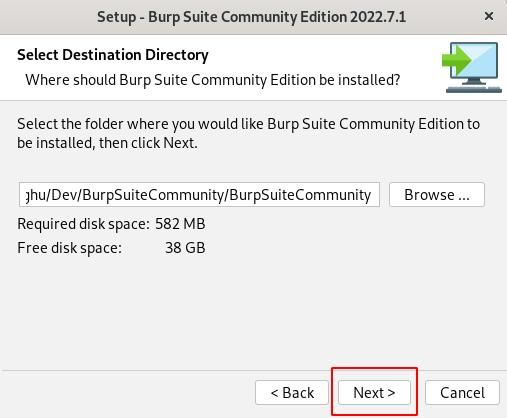Image resolution: width=507 pixels, height=418 pixels.
Task: Click "BurpSuiteCommunity" at the end of the path
Action: pos(300,195)
